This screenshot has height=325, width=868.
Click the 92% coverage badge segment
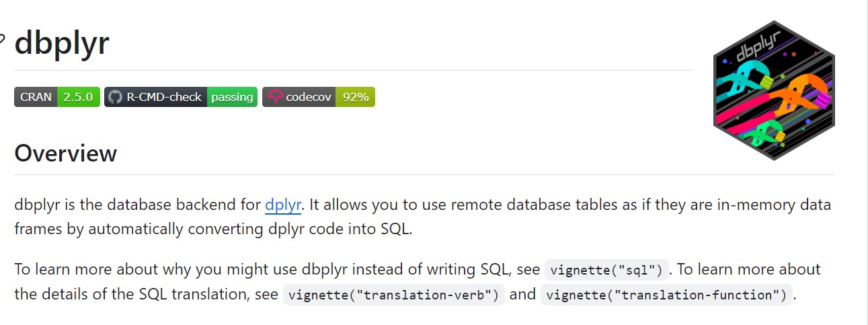click(x=356, y=97)
